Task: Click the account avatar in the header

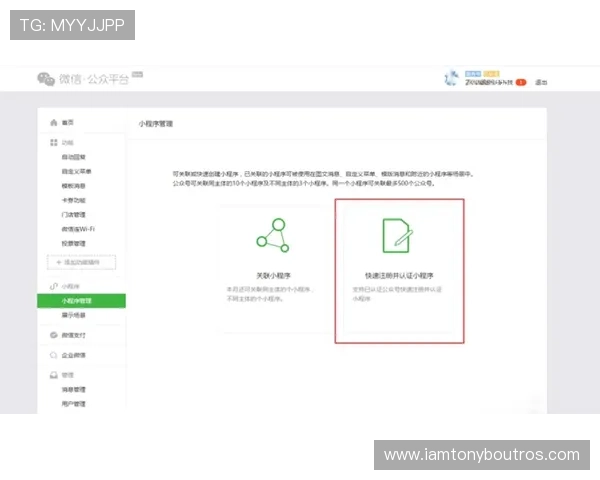Action: coord(452,78)
